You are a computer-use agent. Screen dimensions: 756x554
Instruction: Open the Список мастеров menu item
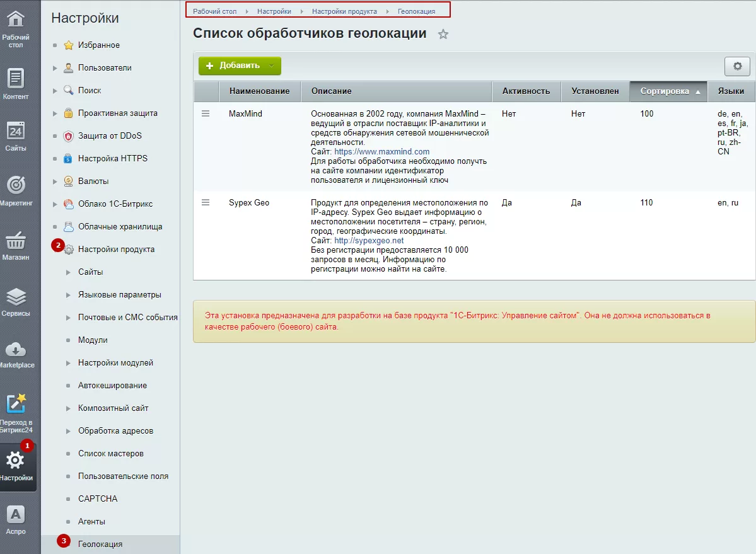coord(110,453)
